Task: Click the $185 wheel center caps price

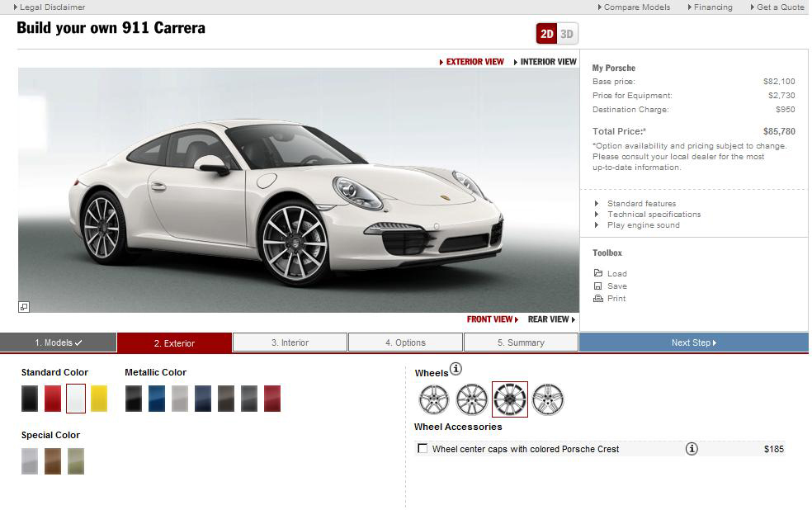Action: pyautogui.click(x=774, y=449)
